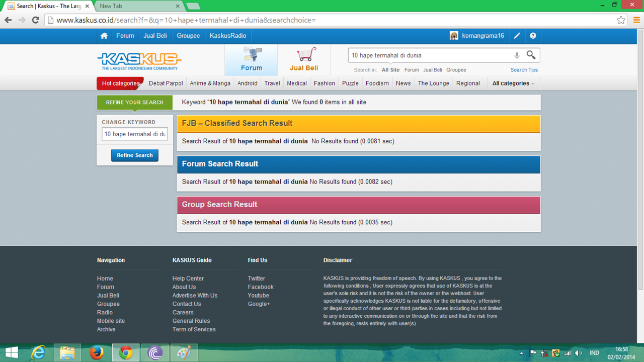Open the pencil compose icon

517,36
